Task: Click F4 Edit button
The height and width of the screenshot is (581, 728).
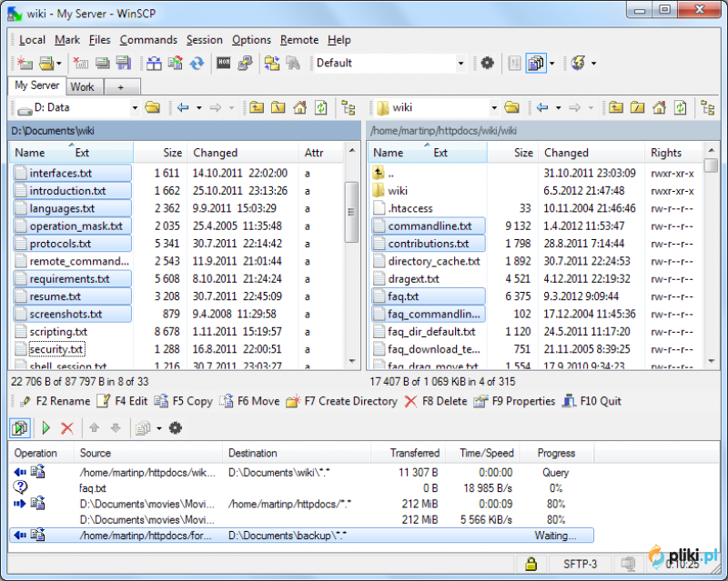Action: tap(122, 401)
